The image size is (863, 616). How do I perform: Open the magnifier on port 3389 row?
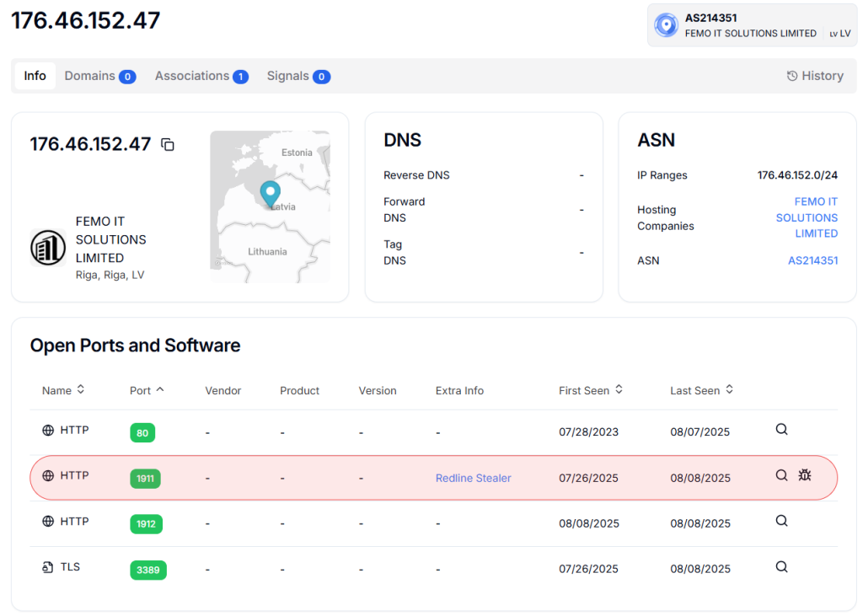click(781, 566)
